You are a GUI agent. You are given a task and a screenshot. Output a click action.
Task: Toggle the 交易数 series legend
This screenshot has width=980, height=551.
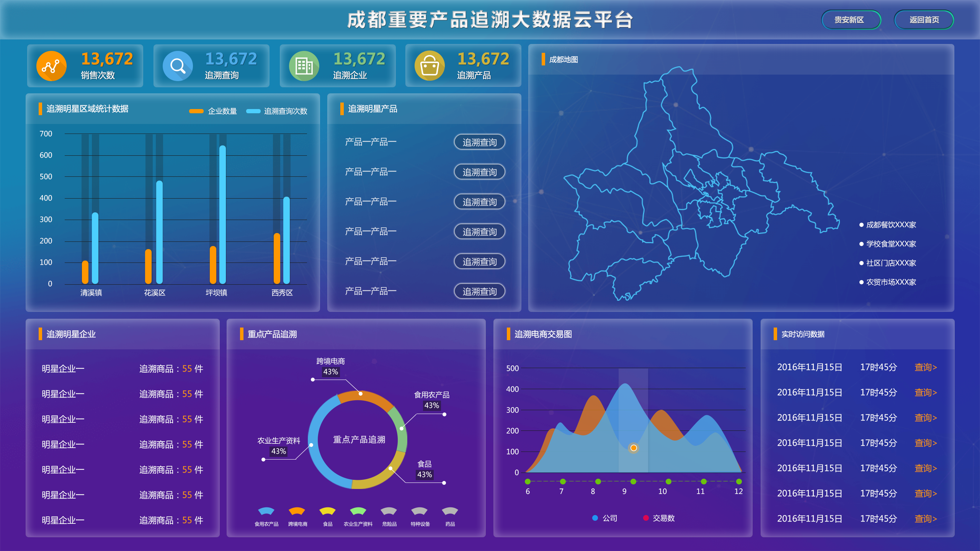pos(655,518)
